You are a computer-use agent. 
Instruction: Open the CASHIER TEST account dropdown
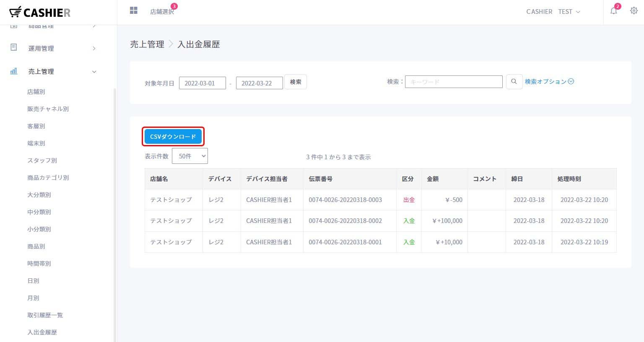point(553,12)
